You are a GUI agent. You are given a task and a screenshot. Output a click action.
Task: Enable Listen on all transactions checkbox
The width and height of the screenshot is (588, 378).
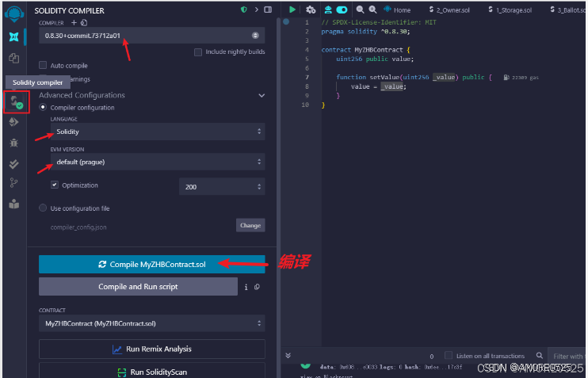pyautogui.click(x=448, y=356)
